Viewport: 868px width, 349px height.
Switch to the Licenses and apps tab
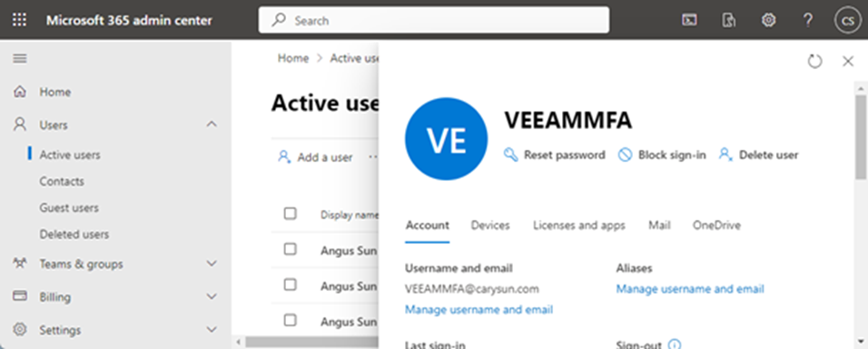pyautogui.click(x=579, y=225)
